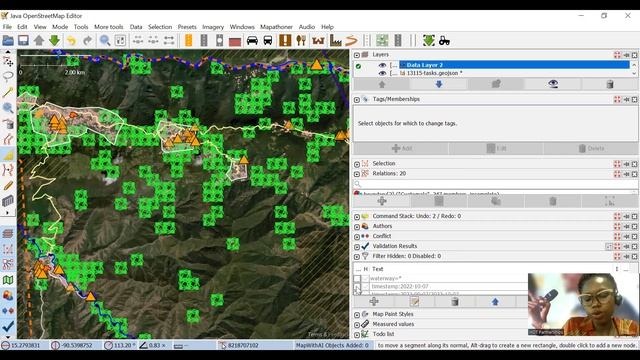This screenshot has width=640, height=360.
Task: Move filter up with blue arrow button
Action: pos(495,302)
